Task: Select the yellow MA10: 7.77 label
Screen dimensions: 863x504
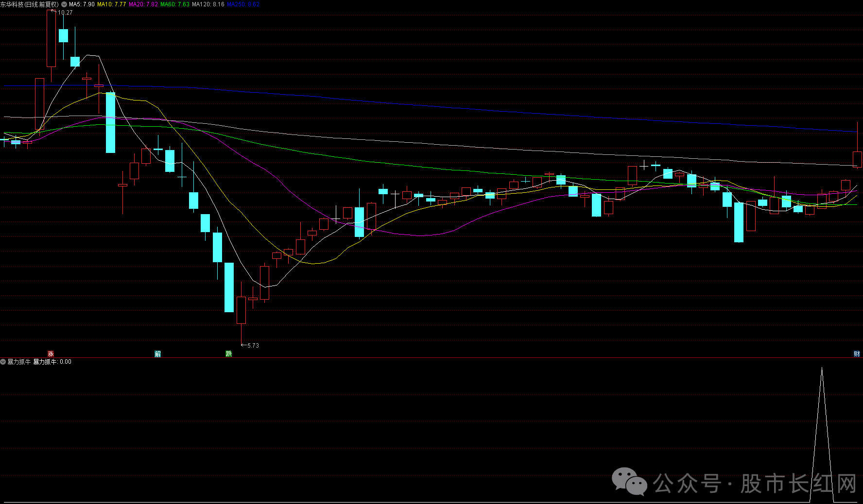Action: [x=112, y=4]
